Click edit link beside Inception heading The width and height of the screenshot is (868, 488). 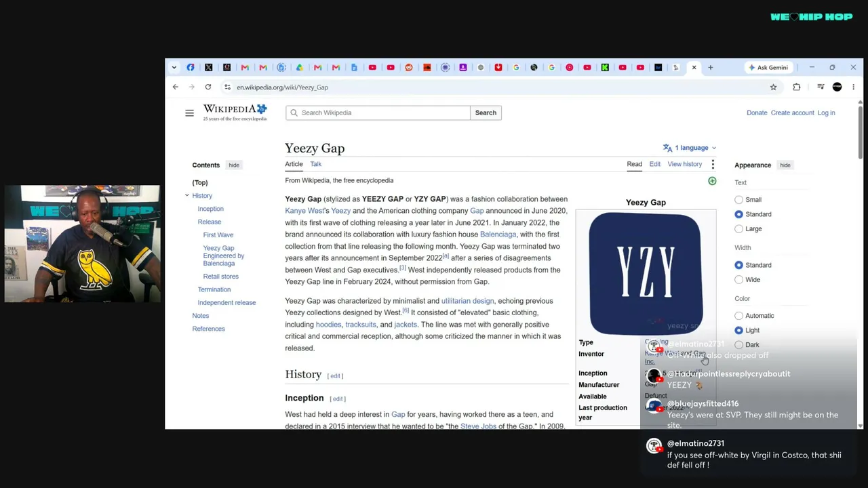pos(338,399)
